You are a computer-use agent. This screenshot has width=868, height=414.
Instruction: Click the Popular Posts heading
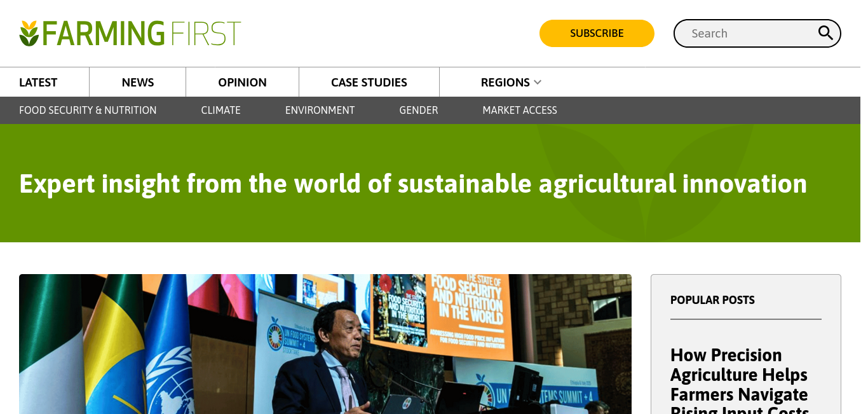[712, 300]
